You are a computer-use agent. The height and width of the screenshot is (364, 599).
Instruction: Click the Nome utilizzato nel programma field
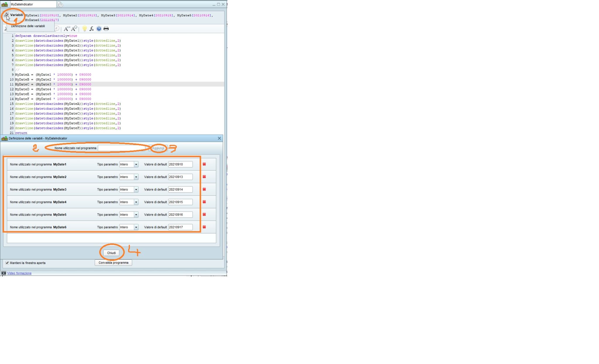(121, 148)
